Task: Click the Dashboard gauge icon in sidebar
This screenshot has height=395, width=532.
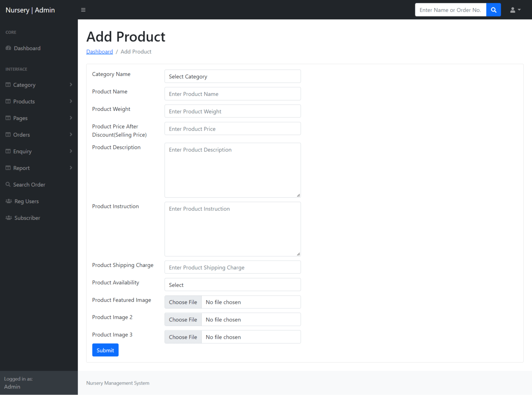Action: (x=8, y=48)
